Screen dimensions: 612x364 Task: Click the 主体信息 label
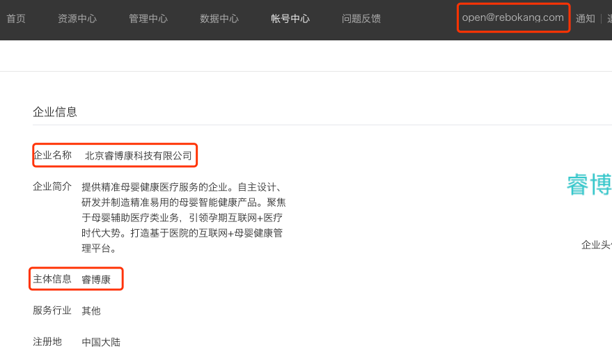(x=52, y=279)
